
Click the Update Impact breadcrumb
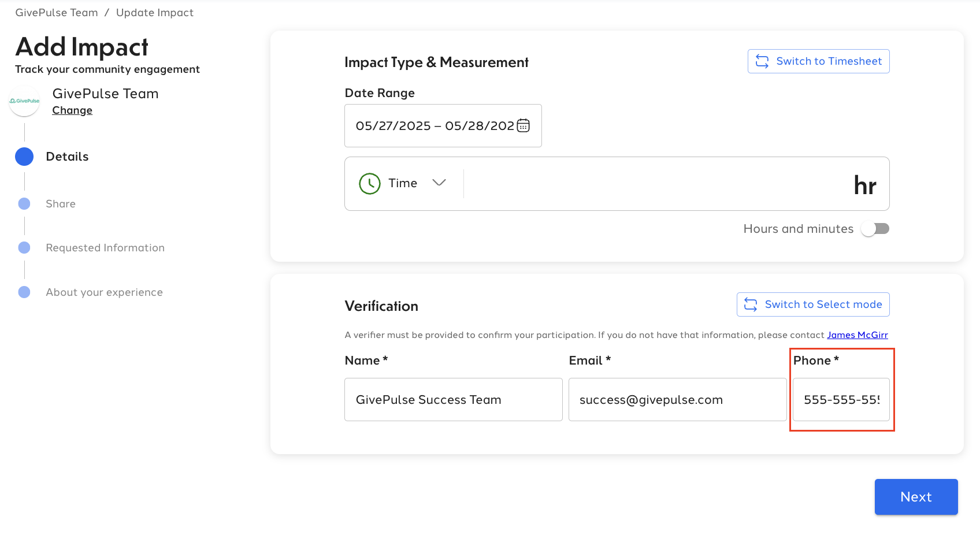[155, 13]
